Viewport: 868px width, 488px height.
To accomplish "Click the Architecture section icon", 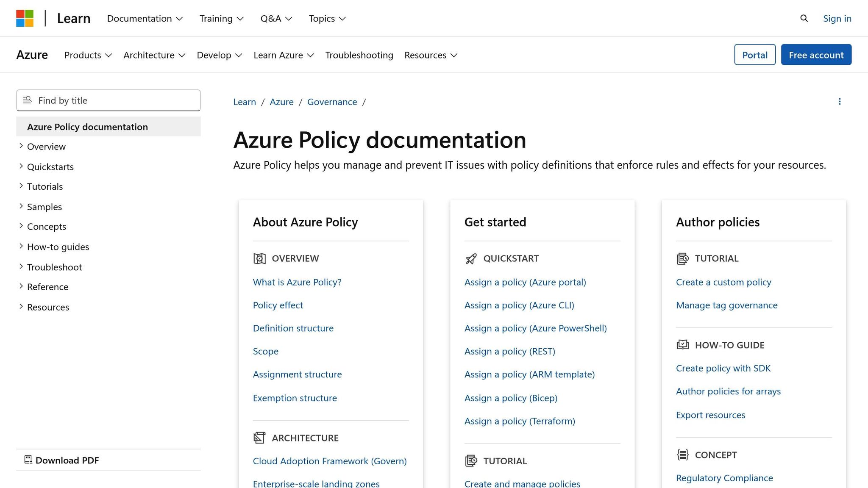I will coord(259,438).
